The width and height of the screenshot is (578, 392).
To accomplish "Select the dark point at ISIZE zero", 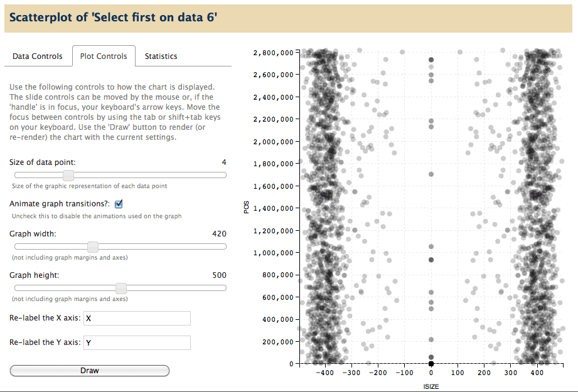I will pos(431,363).
